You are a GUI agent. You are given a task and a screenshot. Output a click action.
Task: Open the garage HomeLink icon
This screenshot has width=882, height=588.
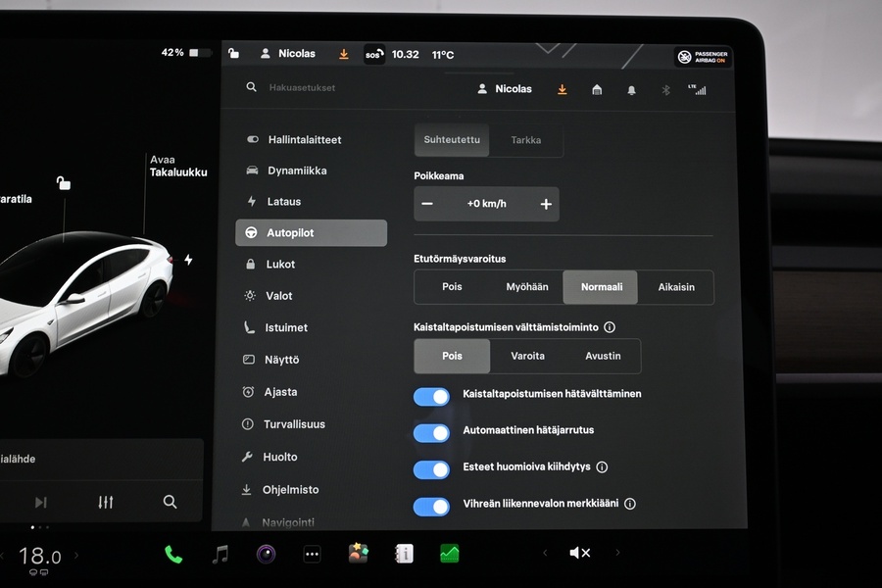[597, 89]
